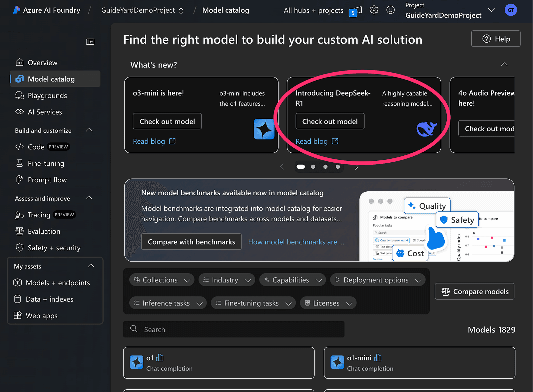
Task: Select Model catalog in the sidebar
Action: [55, 79]
